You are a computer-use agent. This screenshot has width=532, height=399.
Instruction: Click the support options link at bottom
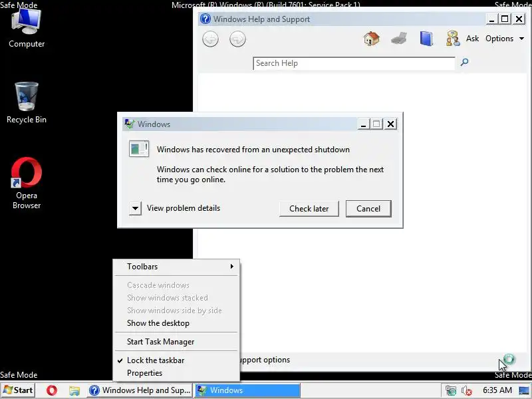pyautogui.click(x=265, y=360)
